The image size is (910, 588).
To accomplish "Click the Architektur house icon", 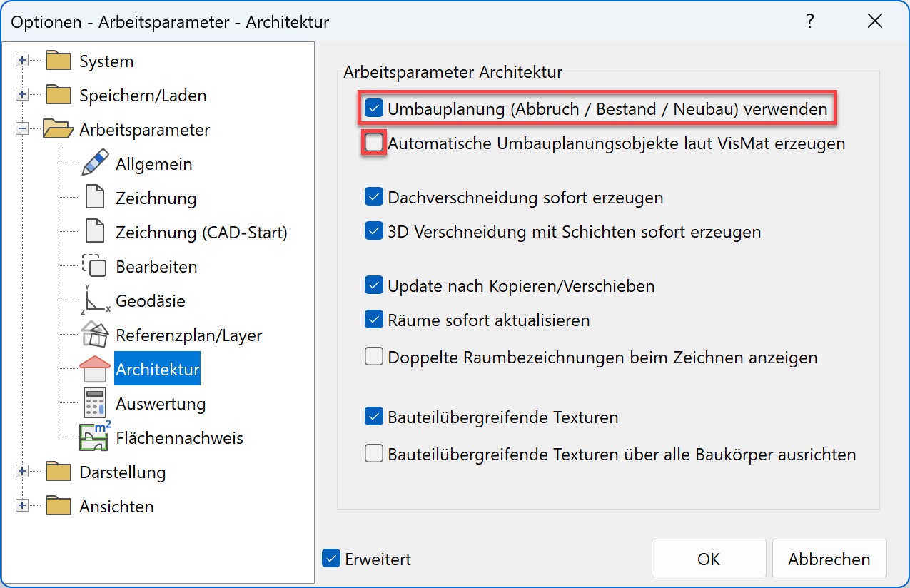I will point(95,370).
